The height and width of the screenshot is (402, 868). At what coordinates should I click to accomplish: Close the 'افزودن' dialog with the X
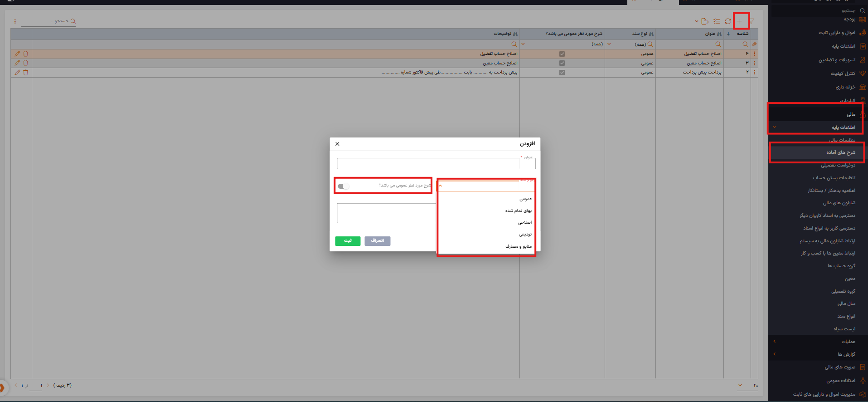pyautogui.click(x=337, y=144)
